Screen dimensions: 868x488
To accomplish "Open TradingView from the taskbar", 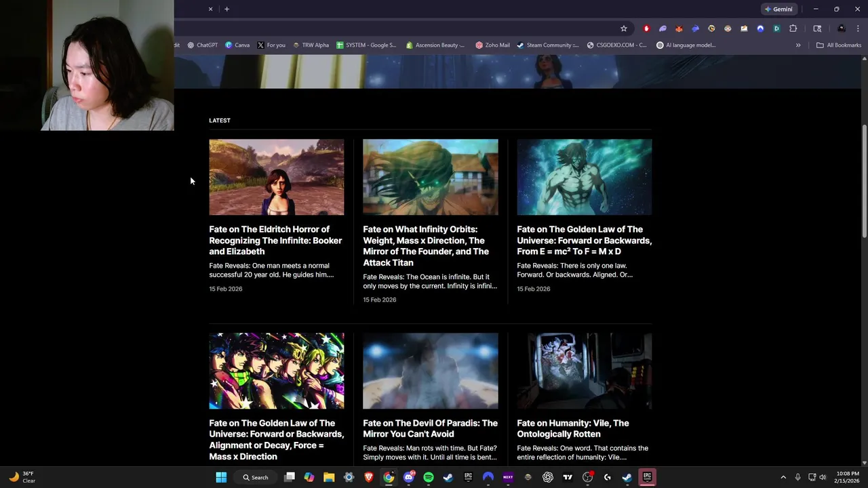I will coord(568,477).
